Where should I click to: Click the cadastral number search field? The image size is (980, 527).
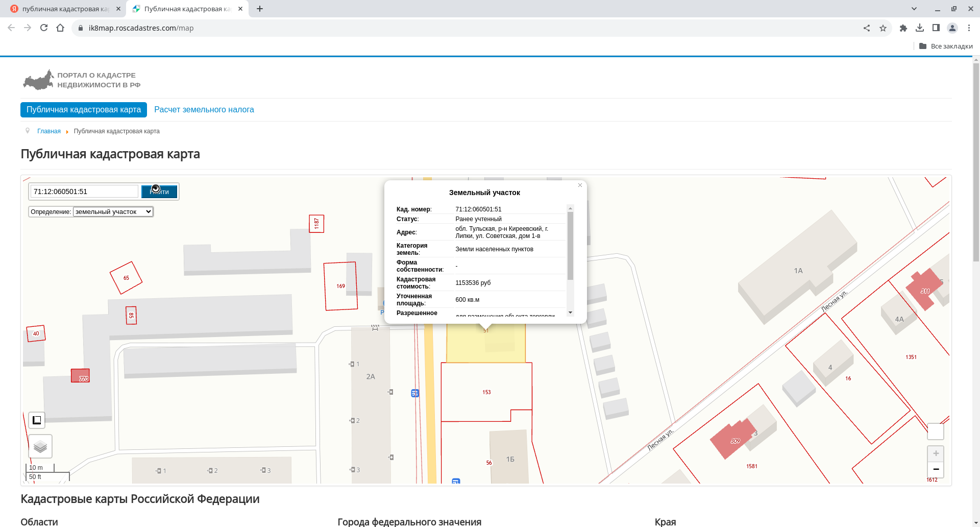[84, 191]
